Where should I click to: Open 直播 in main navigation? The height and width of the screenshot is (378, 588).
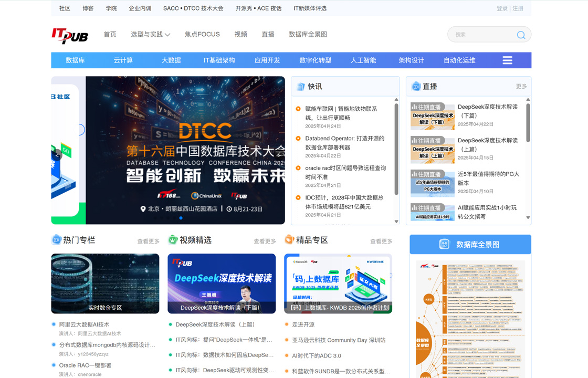[268, 35]
